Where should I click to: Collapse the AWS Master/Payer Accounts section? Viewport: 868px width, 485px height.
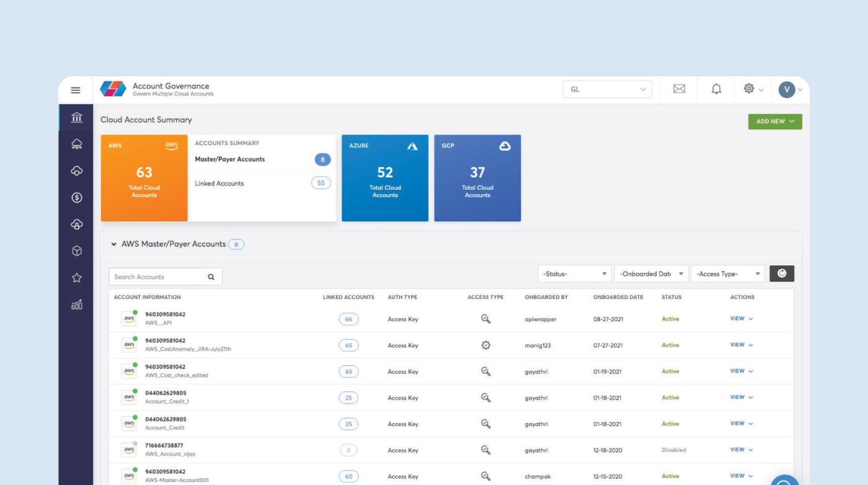tap(113, 244)
